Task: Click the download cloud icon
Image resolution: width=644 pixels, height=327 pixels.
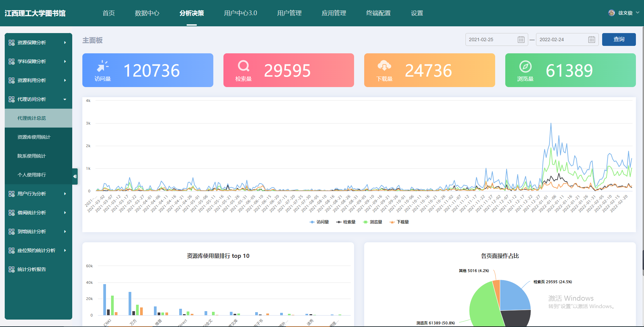Action: click(x=384, y=65)
